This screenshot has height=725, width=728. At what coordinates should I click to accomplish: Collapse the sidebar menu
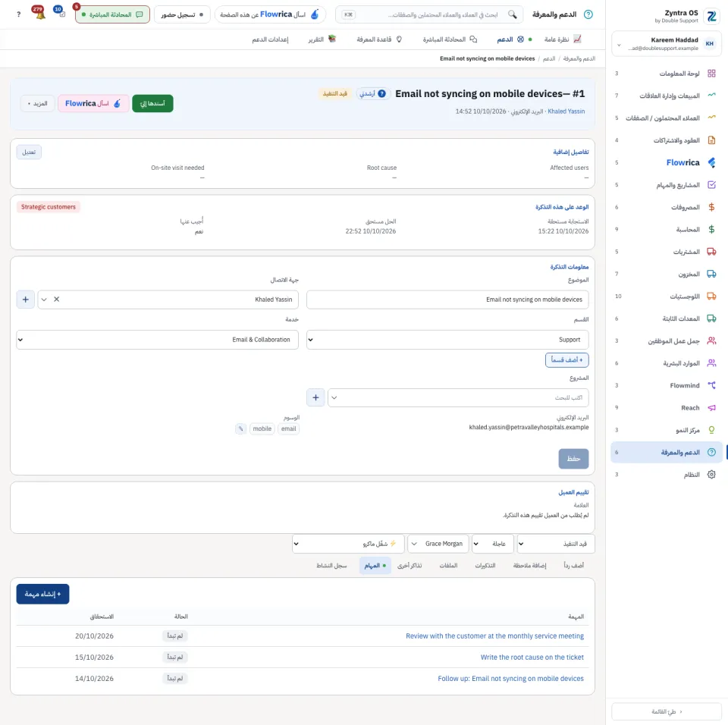(x=667, y=711)
